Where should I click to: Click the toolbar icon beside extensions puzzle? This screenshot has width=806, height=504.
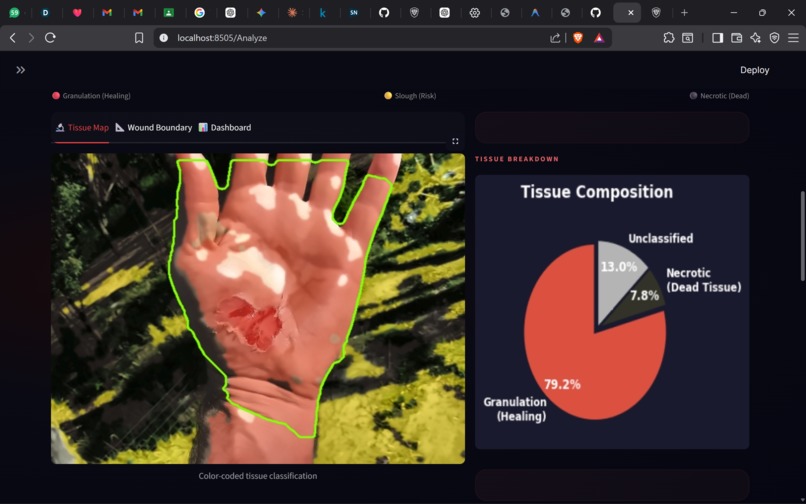(687, 38)
